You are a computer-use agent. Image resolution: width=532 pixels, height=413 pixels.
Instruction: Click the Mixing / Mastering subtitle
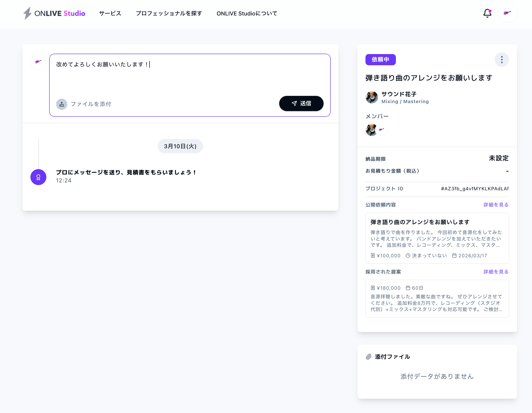[405, 102]
